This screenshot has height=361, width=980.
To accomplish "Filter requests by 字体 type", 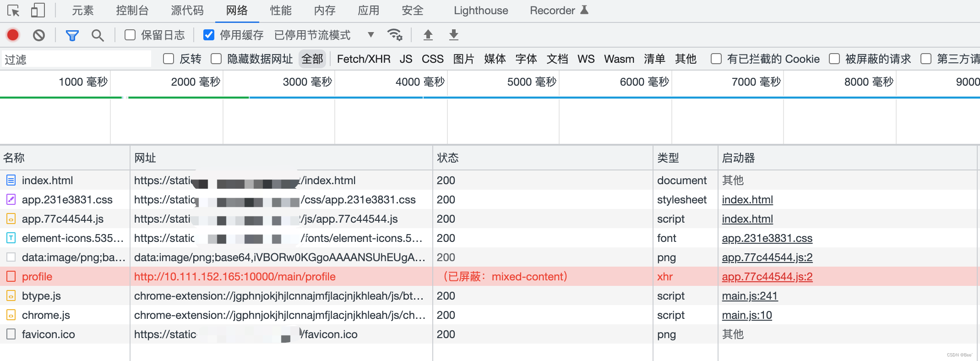I will pyautogui.click(x=526, y=59).
